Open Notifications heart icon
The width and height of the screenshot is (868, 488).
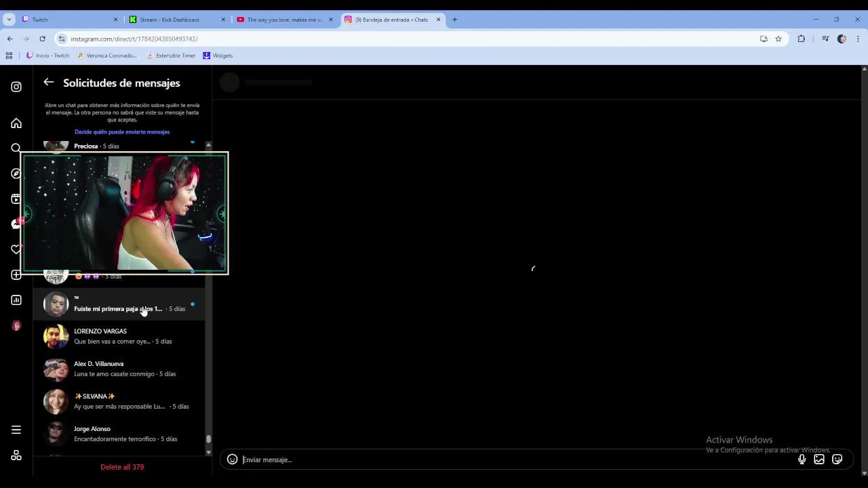[x=16, y=249]
